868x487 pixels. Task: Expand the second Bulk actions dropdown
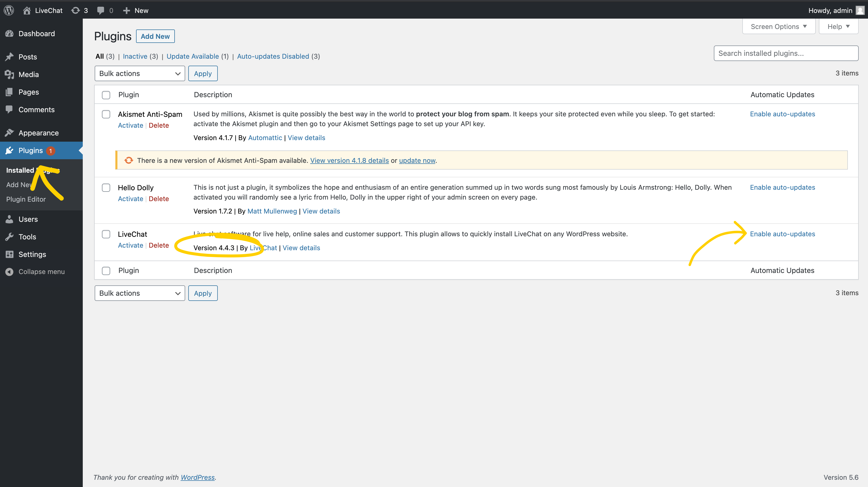(138, 293)
